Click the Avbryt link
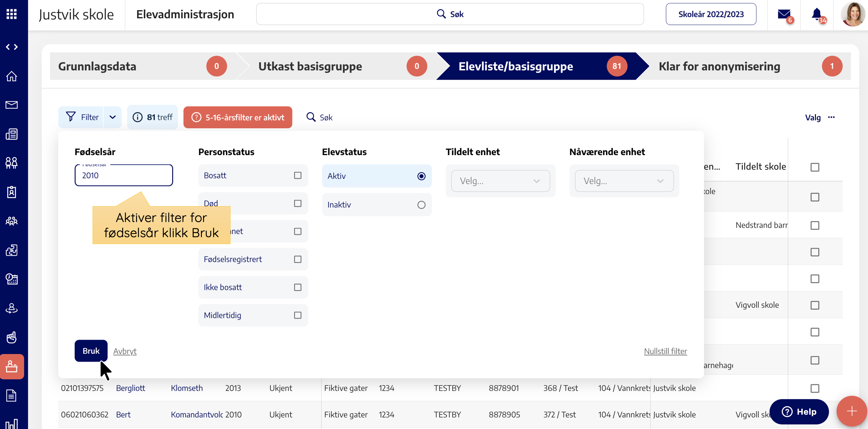Image resolution: width=868 pixels, height=429 pixels. tap(125, 351)
